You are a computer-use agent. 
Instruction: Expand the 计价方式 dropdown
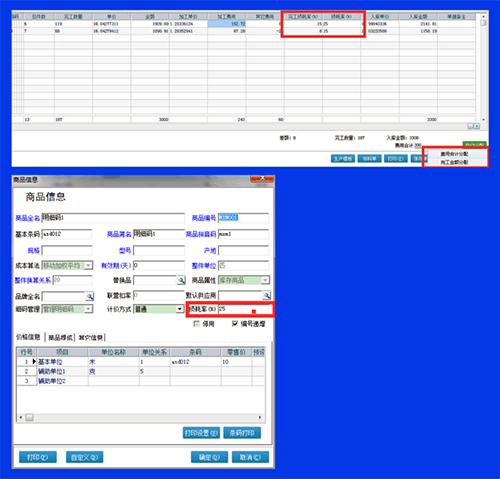click(x=180, y=309)
